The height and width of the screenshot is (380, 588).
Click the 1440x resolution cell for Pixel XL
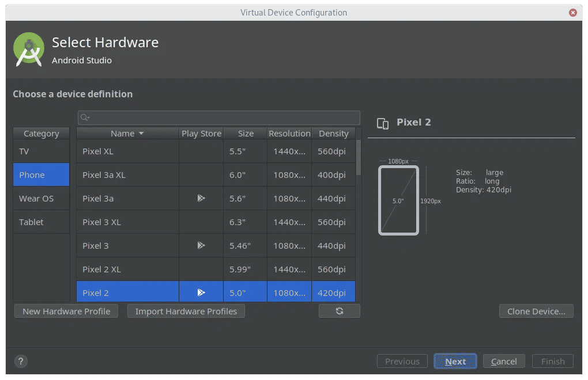(289, 151)
